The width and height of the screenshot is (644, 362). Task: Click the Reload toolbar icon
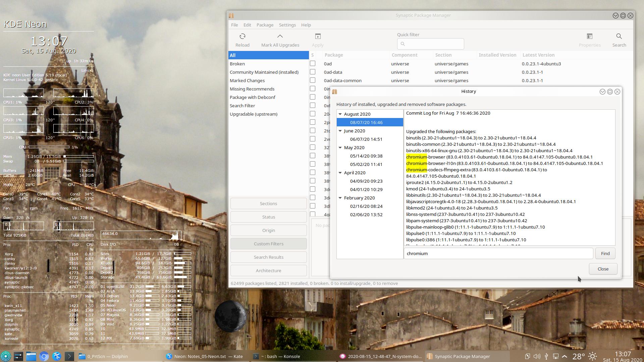coord(242,36)
